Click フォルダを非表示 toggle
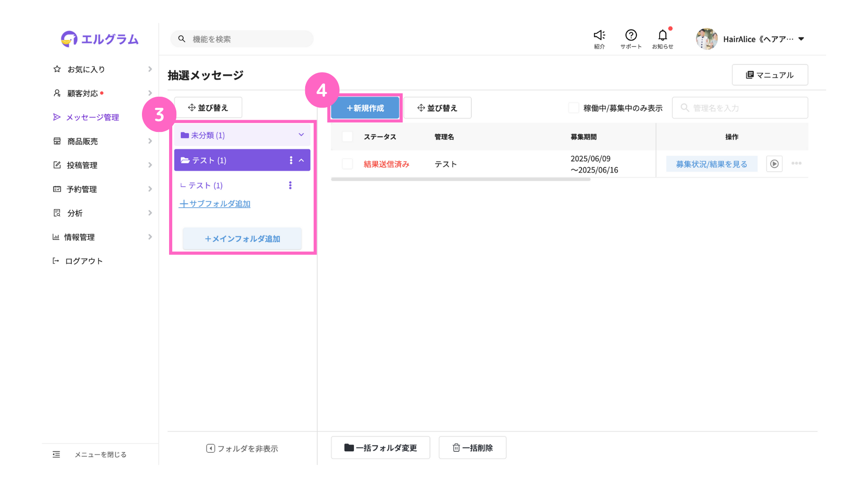Image resolution: width=868 pixels, height=488 pixels. 242,448
